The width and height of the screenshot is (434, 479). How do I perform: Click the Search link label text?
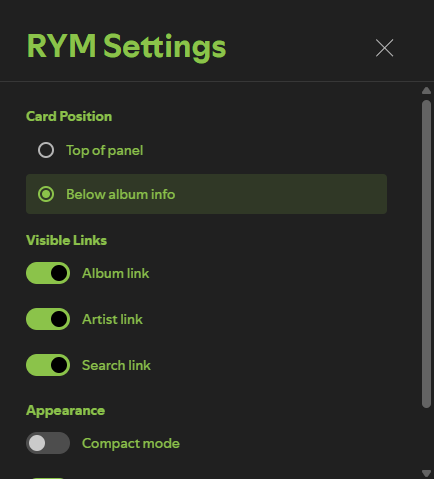click(x=116, y=365)
